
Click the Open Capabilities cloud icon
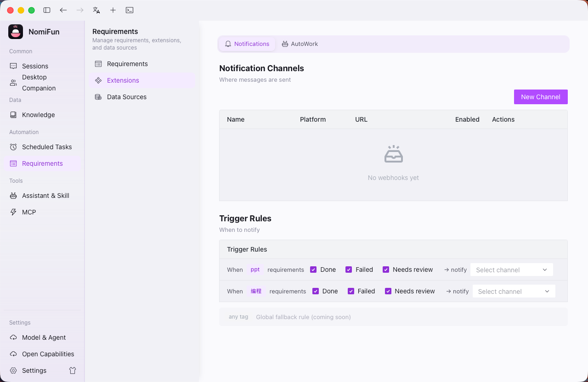13,354
